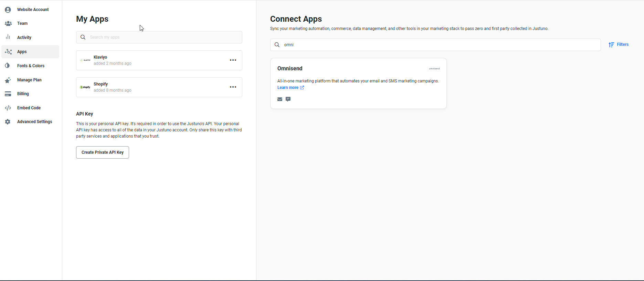The image size is (644, 281).
Task: Click the Website Account user icon
Action: click(x=8, y=10)
